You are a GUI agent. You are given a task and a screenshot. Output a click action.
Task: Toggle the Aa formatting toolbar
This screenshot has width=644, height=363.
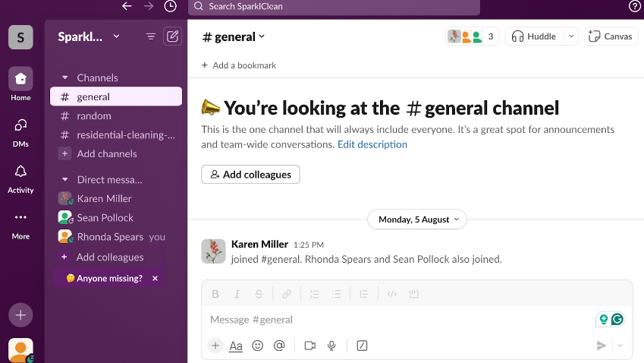[236, 346]
